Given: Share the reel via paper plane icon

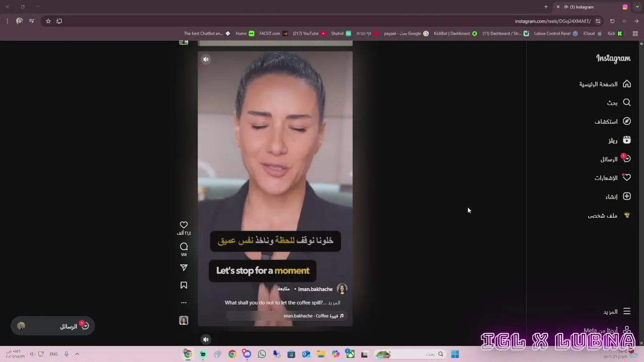Looking at the screenshot, I should point(184,268).
